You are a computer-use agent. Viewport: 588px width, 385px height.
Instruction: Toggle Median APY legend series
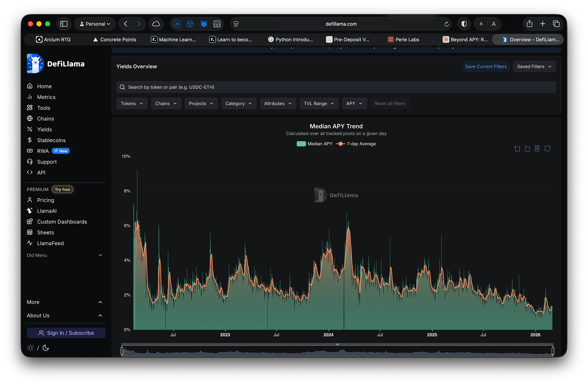315,144
